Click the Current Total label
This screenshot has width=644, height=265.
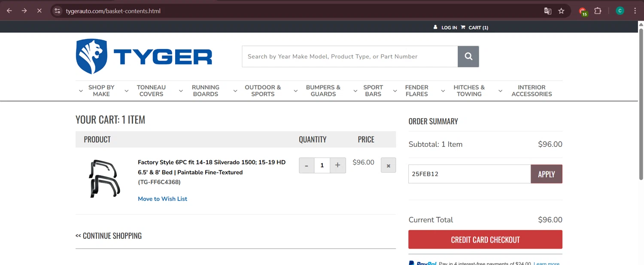431,220
